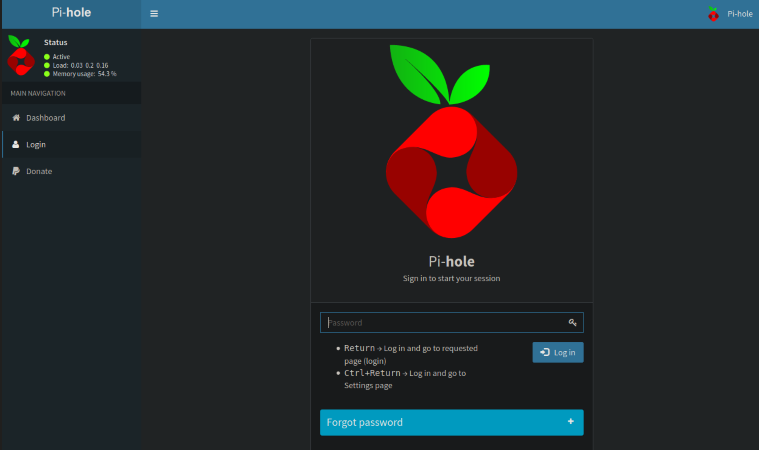Click the key icon in the password field
759x450 pixels.
click(x=572, y=323)
